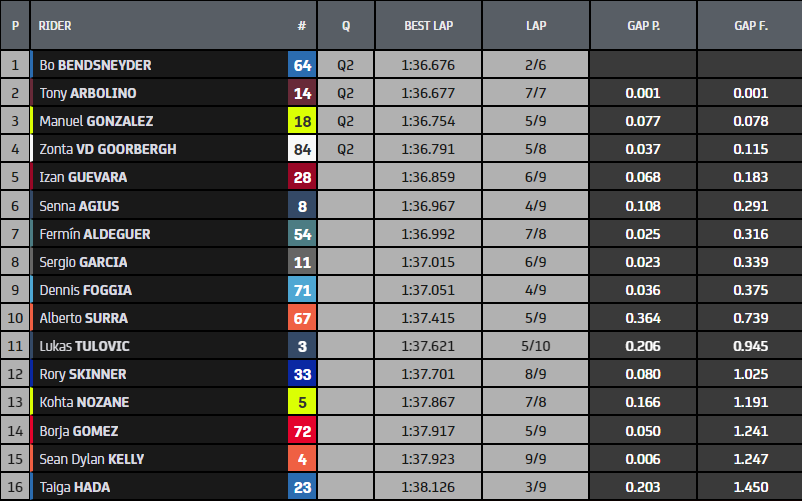Screen dimensions: 802x501
Task: Click the Q column header
Action: pyautogui.click(x=346, y=25)
